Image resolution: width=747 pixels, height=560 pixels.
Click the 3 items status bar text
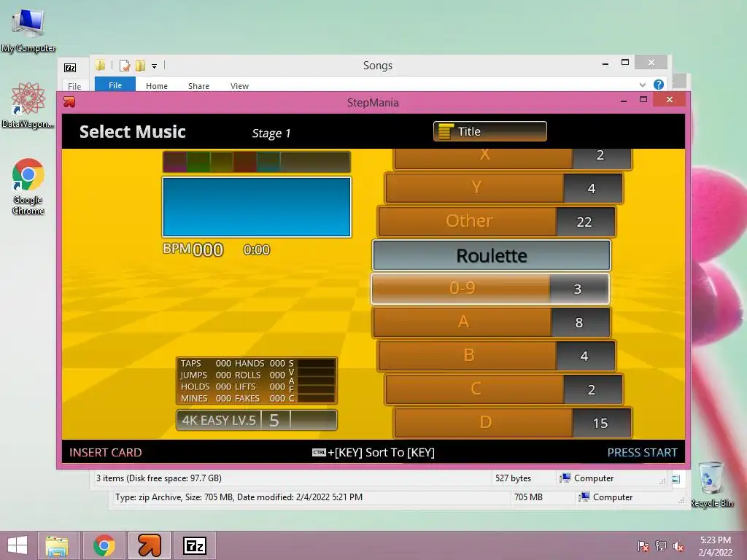click(x=158, y=478)
